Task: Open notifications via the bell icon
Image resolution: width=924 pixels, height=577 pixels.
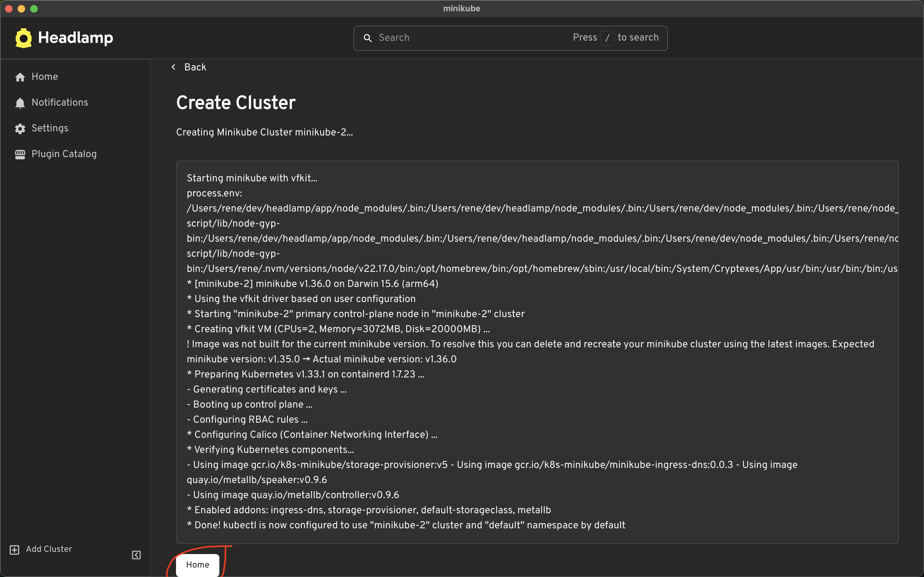Action: [x=20, y=102]
